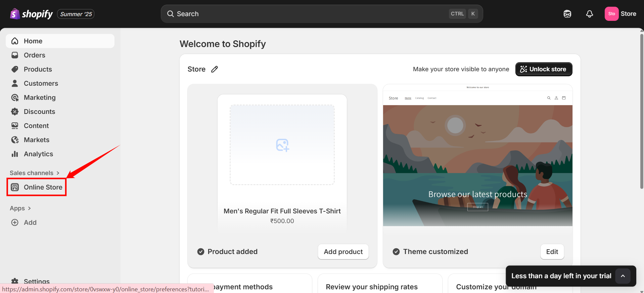Click the Edit theme button
This screenshot has height=293, width=644.
552,252
